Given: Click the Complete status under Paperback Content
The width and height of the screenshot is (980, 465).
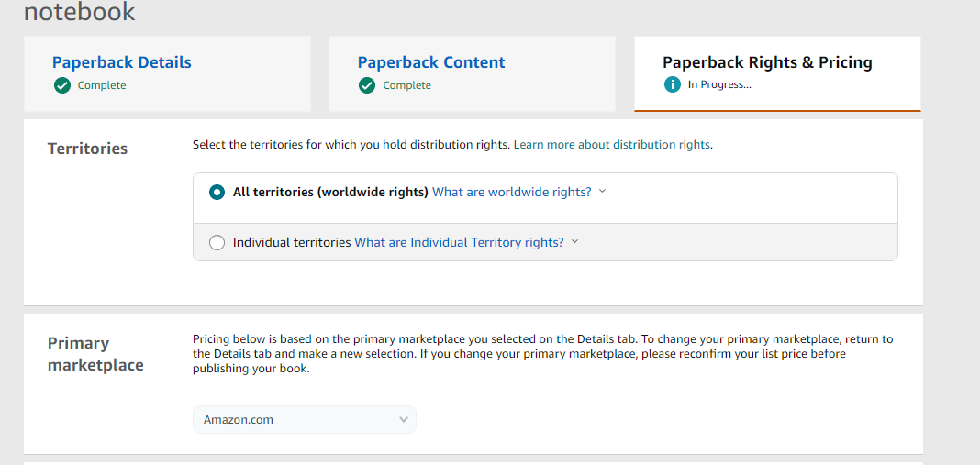Looking at the screenshot, I should pos(406,85).
